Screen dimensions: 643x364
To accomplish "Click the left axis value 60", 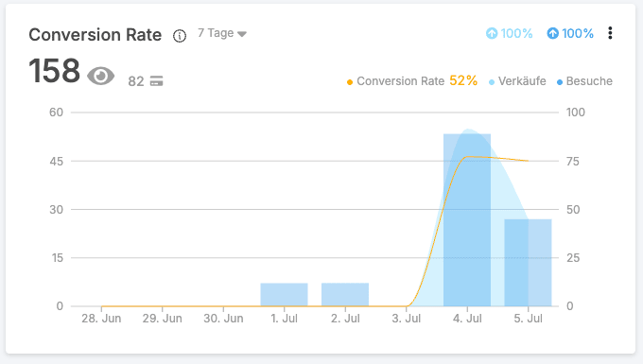I will 56,113.
